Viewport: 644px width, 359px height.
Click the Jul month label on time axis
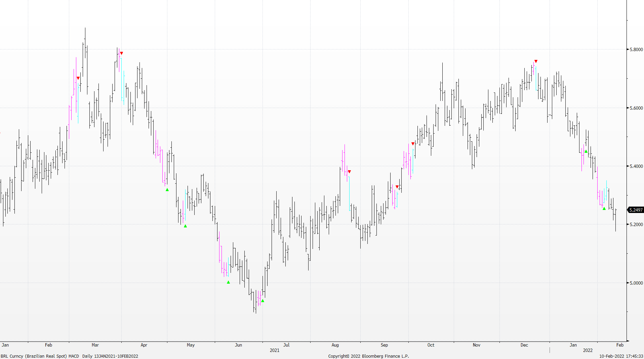[x=286, y=345]
